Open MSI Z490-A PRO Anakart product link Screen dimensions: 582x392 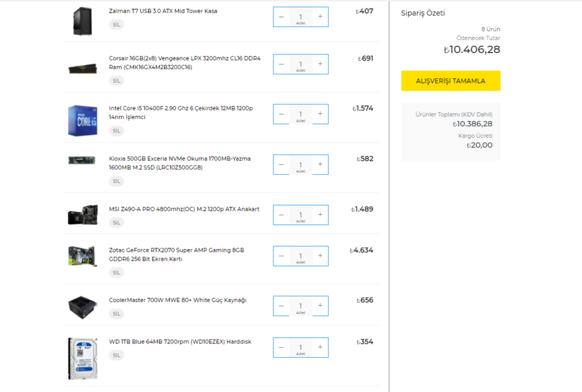pyautogui.click(x=184, y=209)
